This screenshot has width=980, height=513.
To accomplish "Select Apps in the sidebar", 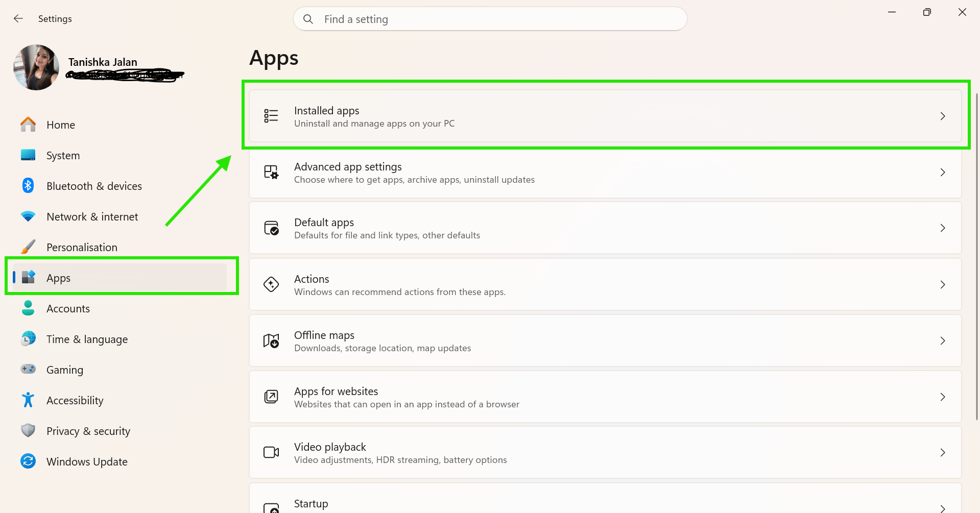I will click(118, 278).
